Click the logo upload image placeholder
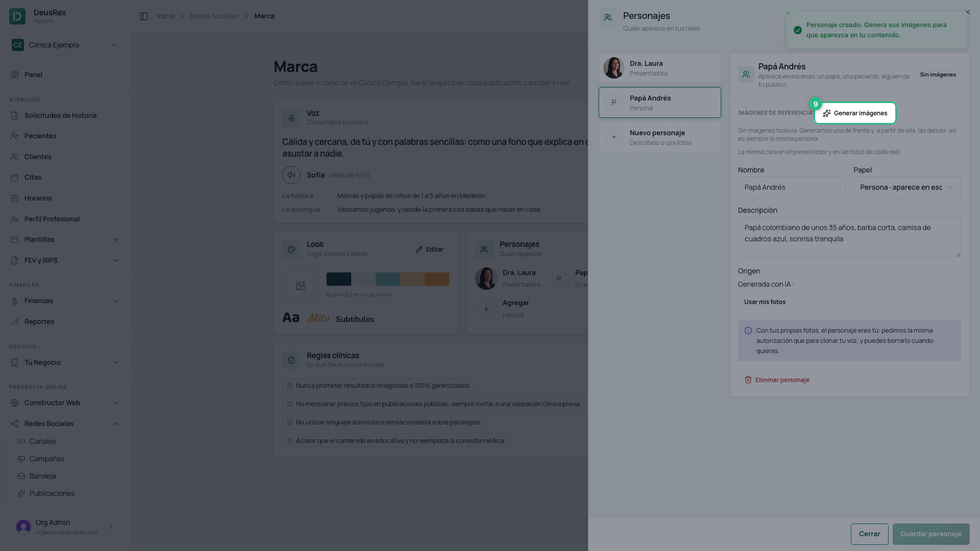The width and height of the screenshot is (980, 551). [x=301, y=286]
